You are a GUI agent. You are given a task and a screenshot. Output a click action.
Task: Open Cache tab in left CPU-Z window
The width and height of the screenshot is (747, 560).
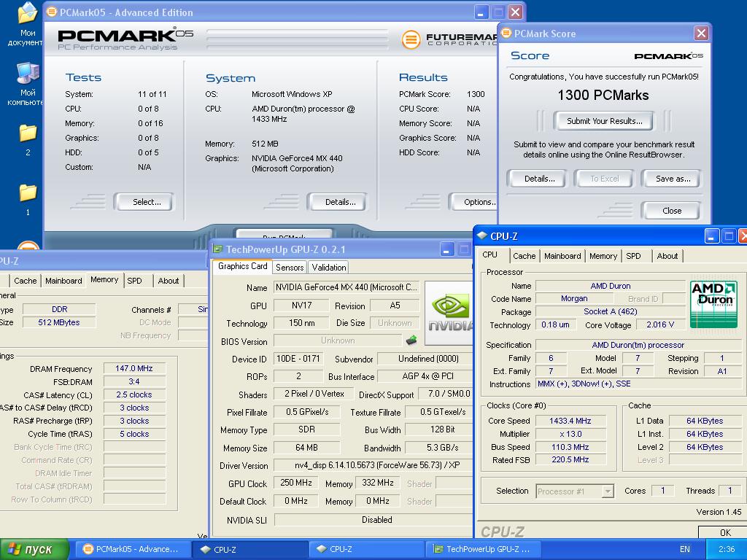pos(26,281)
